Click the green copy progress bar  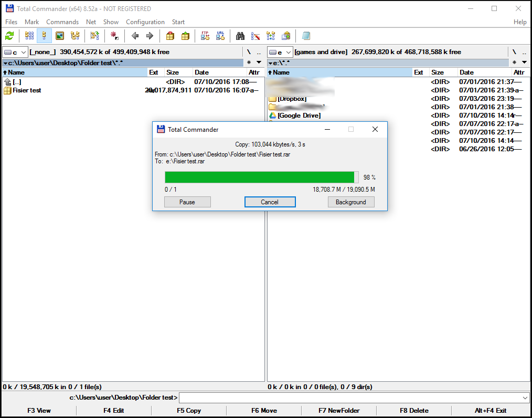262,177
